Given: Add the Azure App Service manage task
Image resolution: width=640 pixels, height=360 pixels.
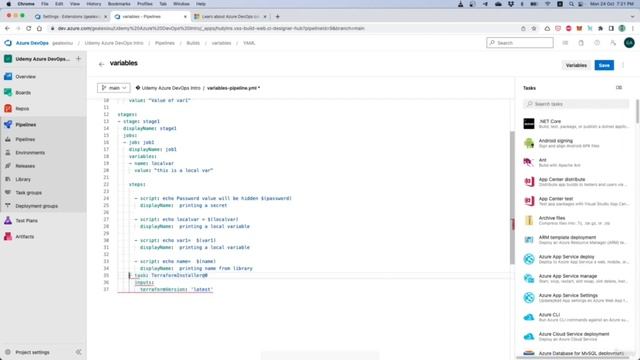Looking at the screenshot, I should pos(575,278).
